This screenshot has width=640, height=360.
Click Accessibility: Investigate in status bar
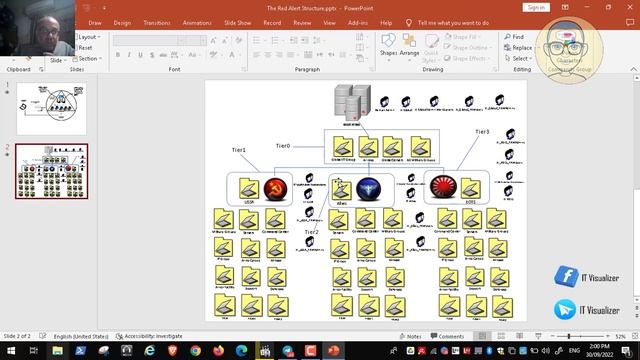pos(149,336)
